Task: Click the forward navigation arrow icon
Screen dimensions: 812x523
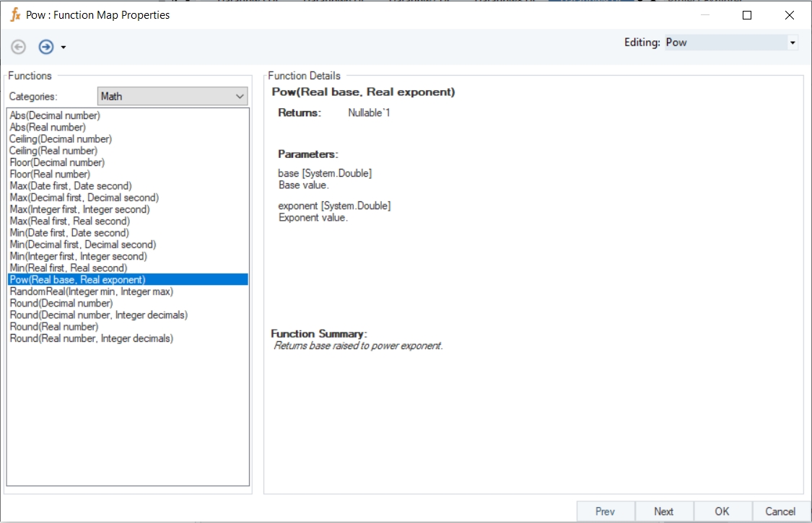Action: click(46, 47)
